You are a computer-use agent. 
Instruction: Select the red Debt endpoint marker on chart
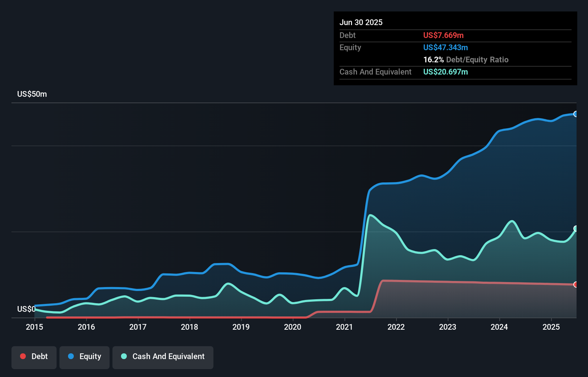coord(575,285)
